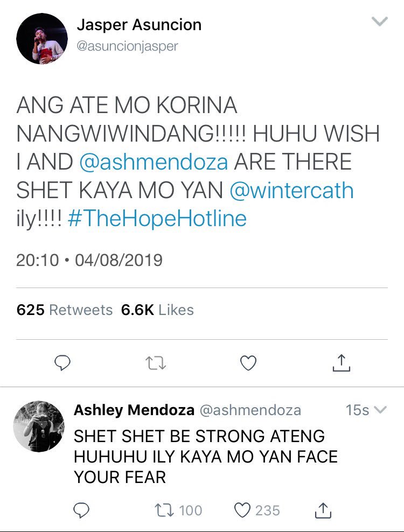View the 625 Retweets list
Viewport: 404px width, 532px height.
coord(65,310)
